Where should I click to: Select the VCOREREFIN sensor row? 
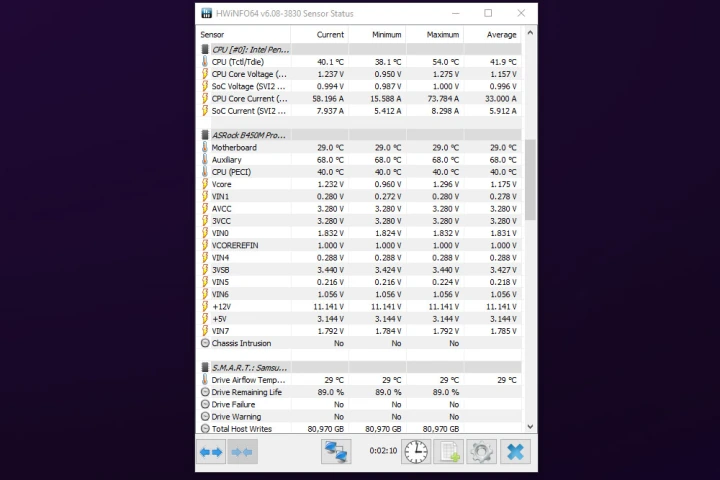click(x=361, y=245)
